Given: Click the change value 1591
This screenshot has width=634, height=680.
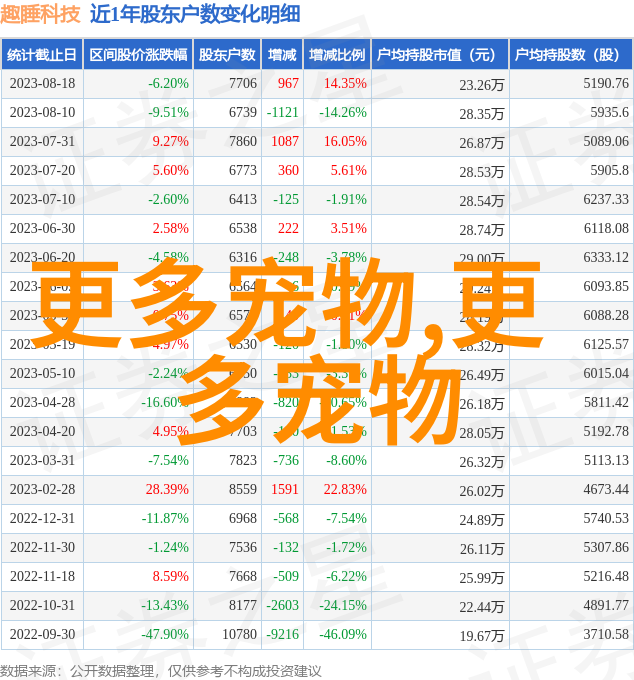Looking at the screenshot, I should (285, 489).
